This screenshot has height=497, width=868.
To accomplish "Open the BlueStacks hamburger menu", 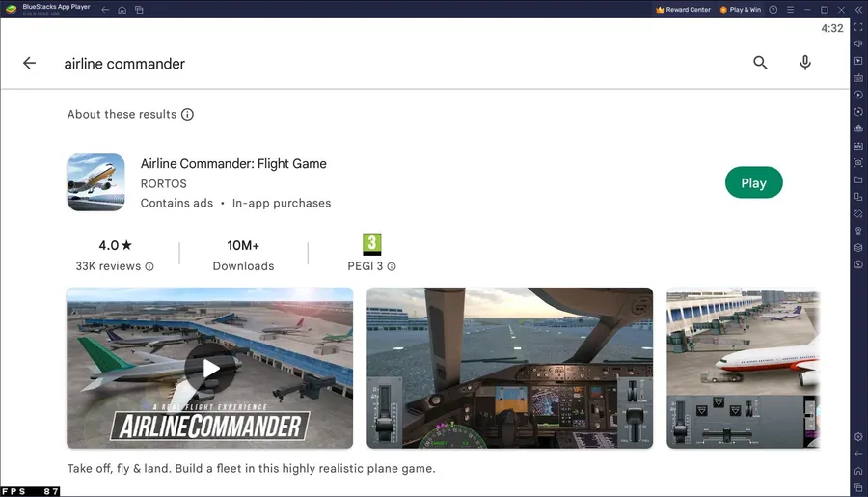I will pos(790,10).
